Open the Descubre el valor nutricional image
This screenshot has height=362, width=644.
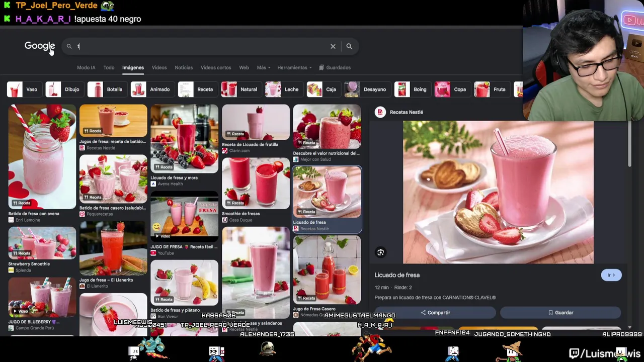pyautogui.click(x=327, y=127)
